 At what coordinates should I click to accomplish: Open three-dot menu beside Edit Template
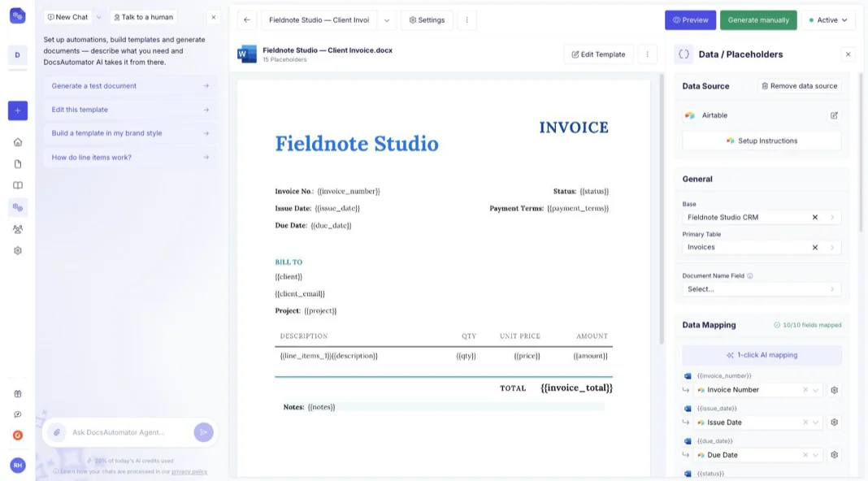click(647, 54)
